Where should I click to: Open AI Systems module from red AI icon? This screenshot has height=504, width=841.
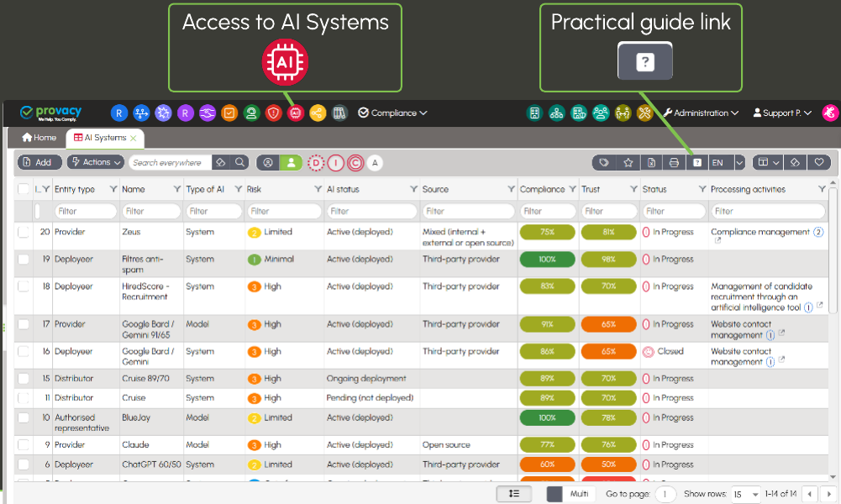pos(296,113)
